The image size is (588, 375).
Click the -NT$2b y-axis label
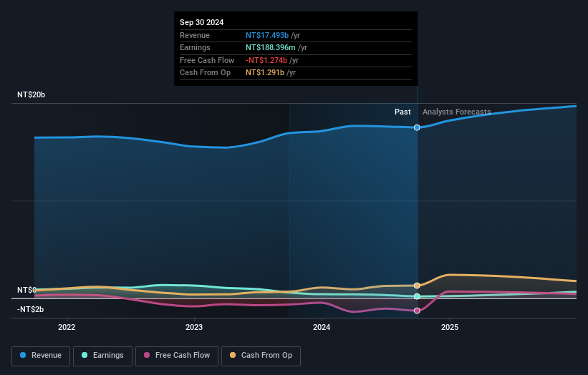point(30,309)
